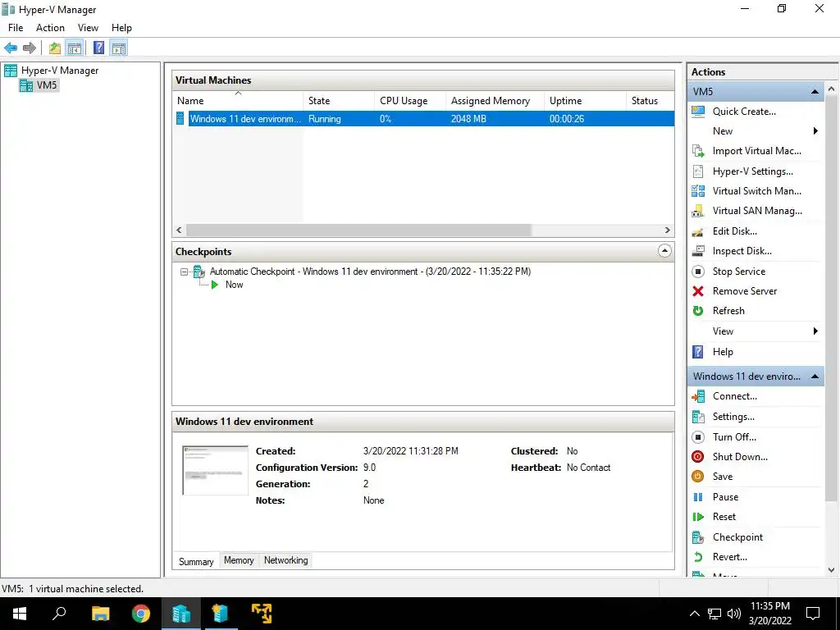Image resolution: width=840 pixels, height=630 pixels.
Task: Click the green Refresh icon
Action: [698, 311]
